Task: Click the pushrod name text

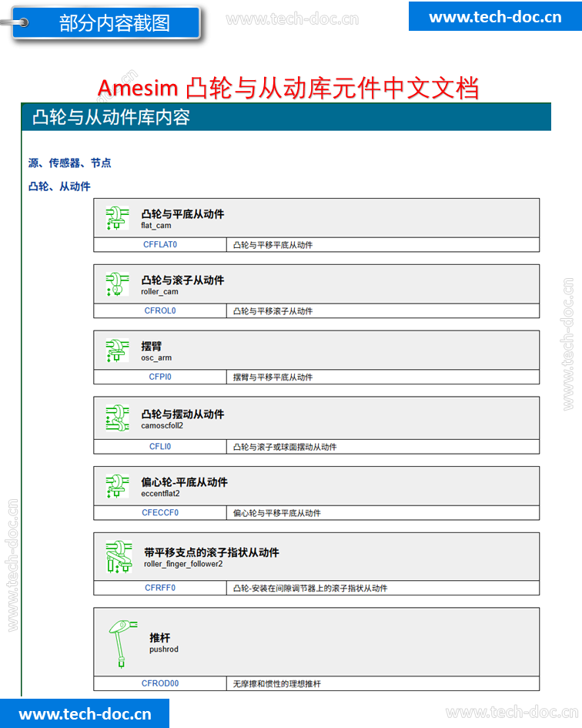Action: [164, 649]
